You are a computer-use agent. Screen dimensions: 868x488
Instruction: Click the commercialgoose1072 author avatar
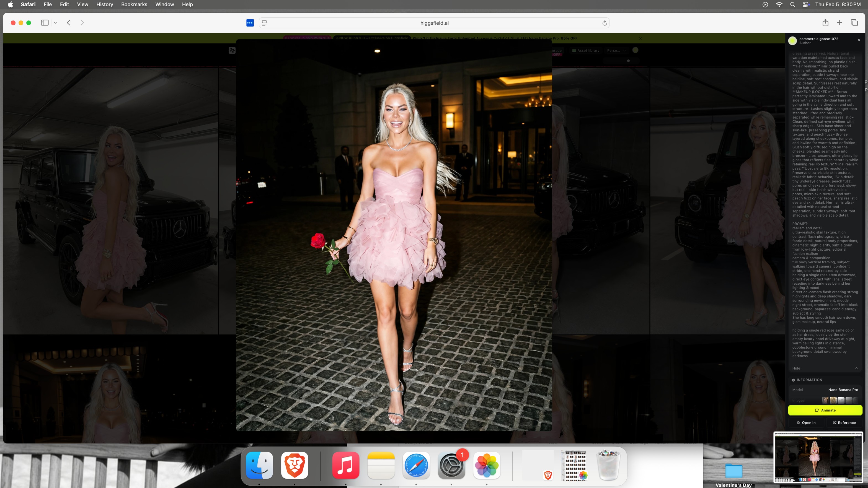(x=792, y=40)
